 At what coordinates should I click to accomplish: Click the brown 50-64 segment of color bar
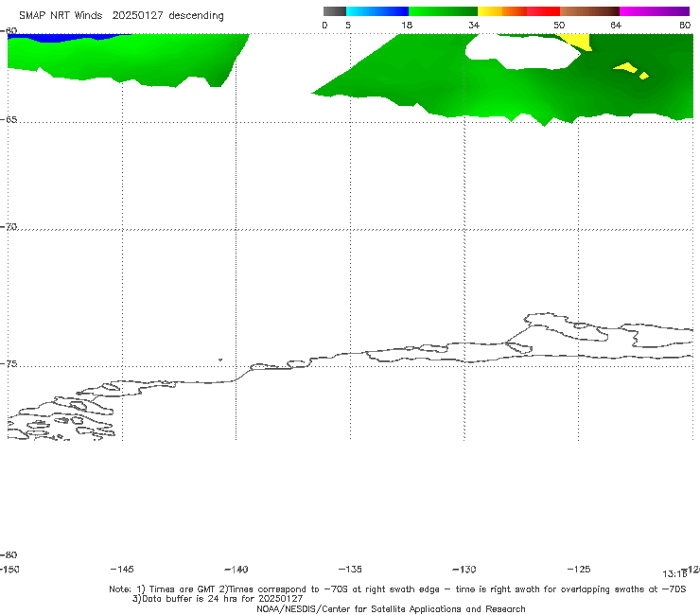point(589,11)
